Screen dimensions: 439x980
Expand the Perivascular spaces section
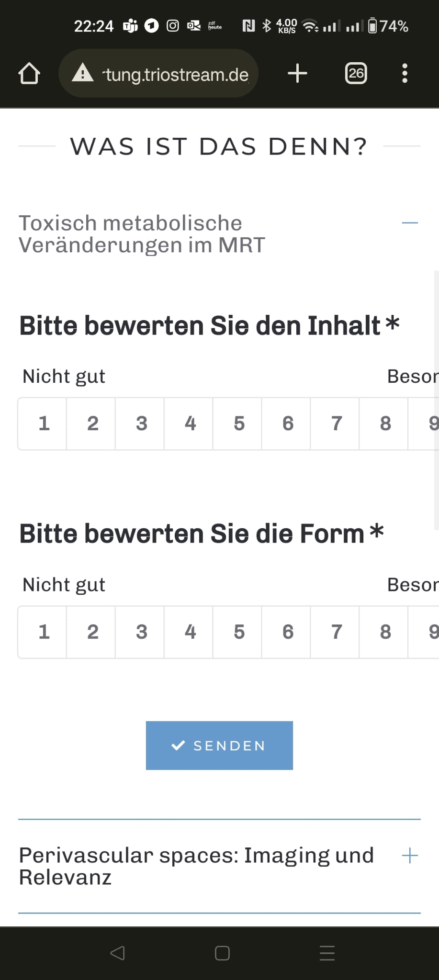tap(410, 856)
